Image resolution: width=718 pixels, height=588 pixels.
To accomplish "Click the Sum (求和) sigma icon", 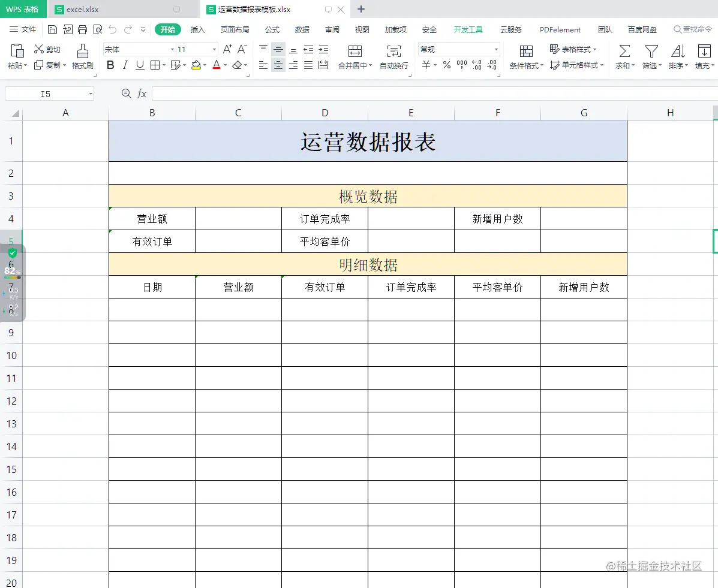I will click(x=624, y=51).
